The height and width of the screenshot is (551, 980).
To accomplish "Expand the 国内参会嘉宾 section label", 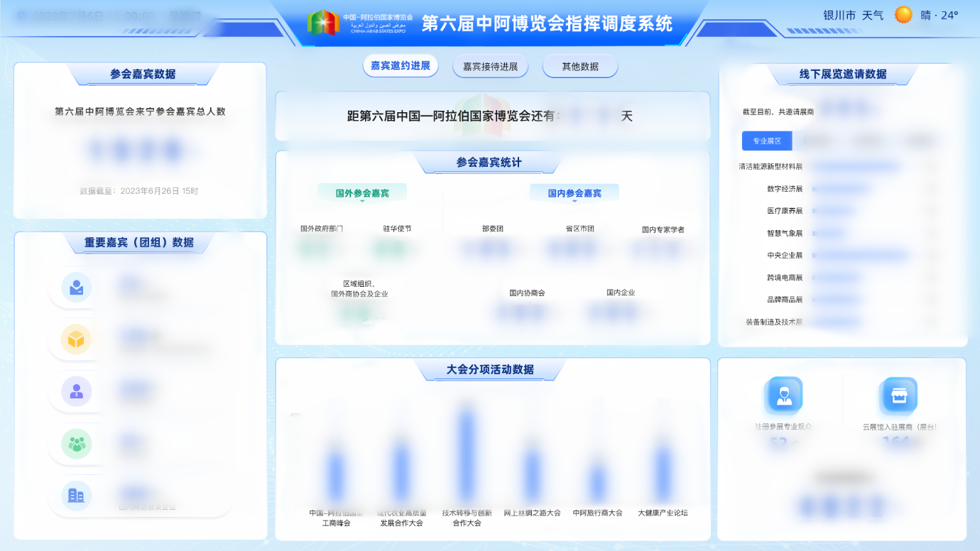I will [575, 193].
